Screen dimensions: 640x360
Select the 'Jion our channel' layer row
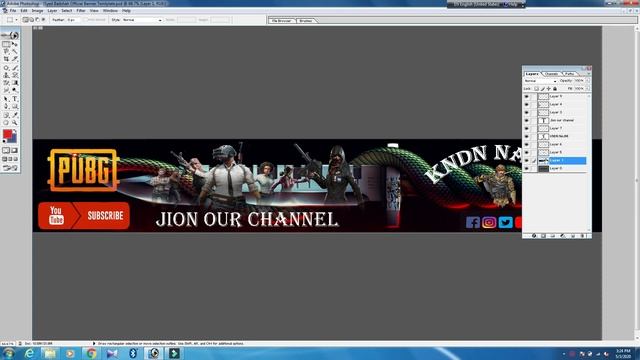pyautogui.click(x=562, y=120)
